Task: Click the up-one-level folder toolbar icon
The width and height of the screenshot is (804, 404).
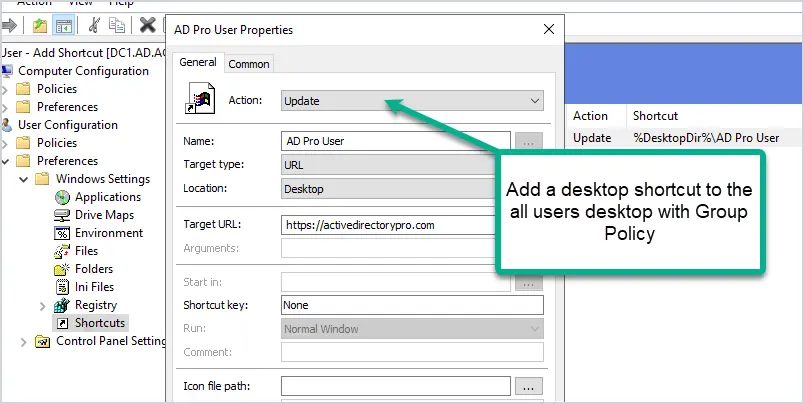Action: tap(39, 26)
